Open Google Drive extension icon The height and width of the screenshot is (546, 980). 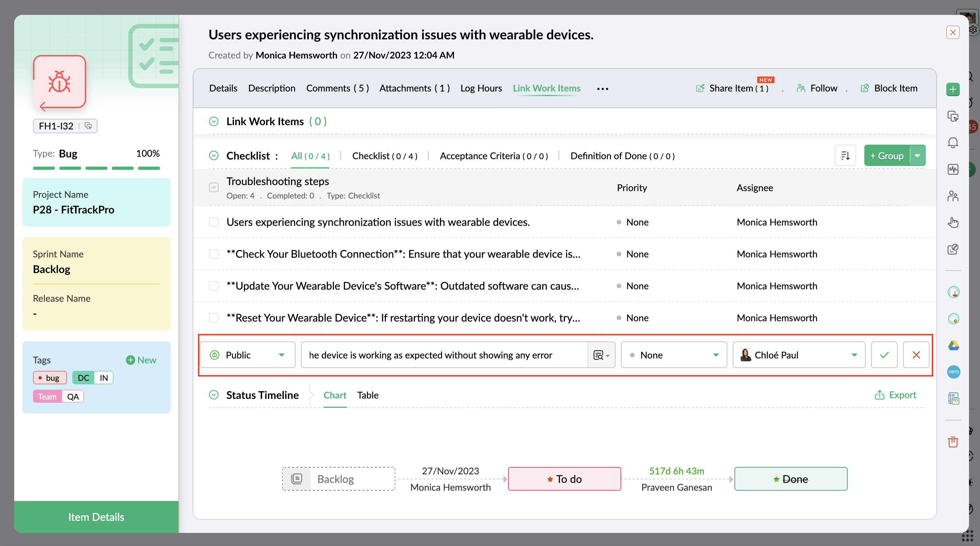953,345
